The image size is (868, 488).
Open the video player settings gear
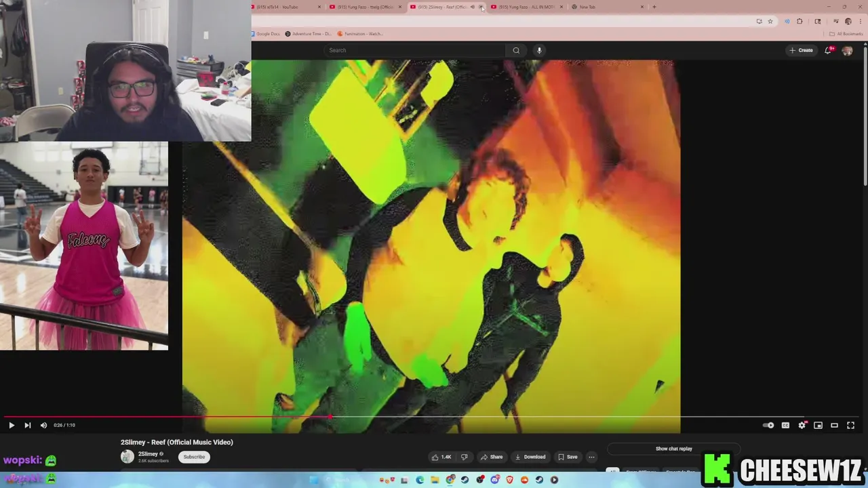(802, 425)
